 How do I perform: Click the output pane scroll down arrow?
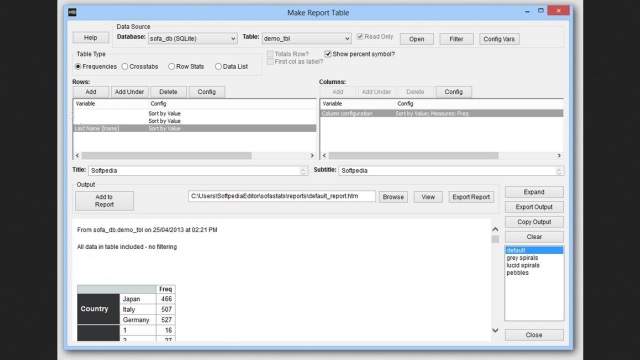(495, 330)
